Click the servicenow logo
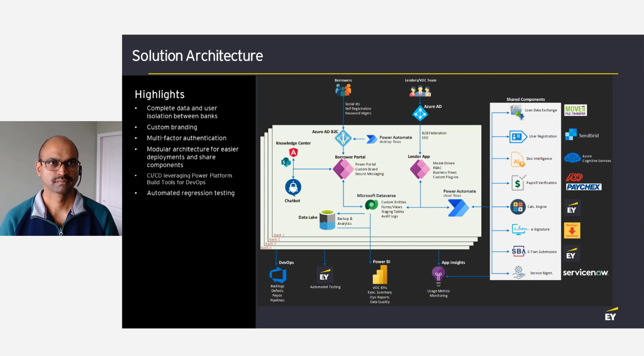This screenshot has height=356, width=644. click(x=585, y=273)
